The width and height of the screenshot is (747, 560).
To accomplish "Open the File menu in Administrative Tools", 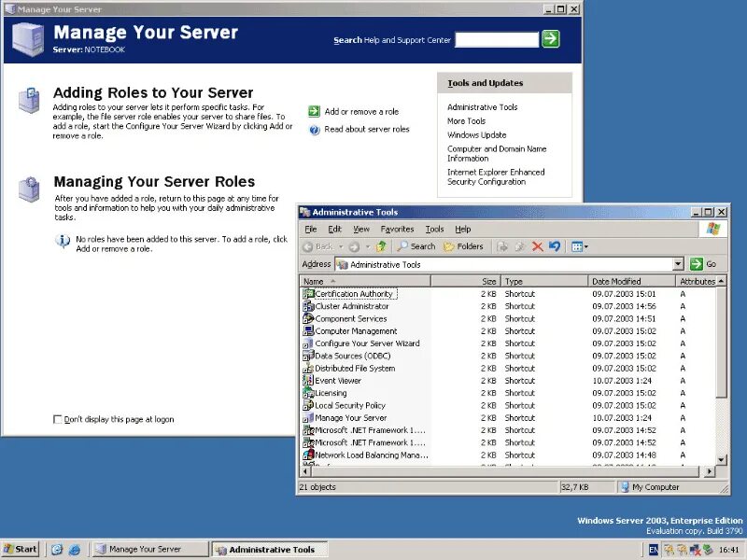I will tap(311, 229).
